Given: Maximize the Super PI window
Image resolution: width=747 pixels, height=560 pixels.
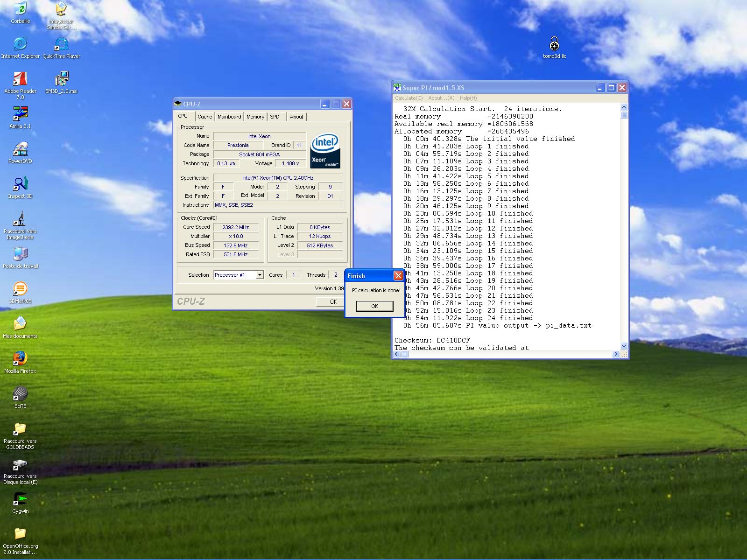Looking at the screenshot, I should pyautogui.click(x=611, y=87).
